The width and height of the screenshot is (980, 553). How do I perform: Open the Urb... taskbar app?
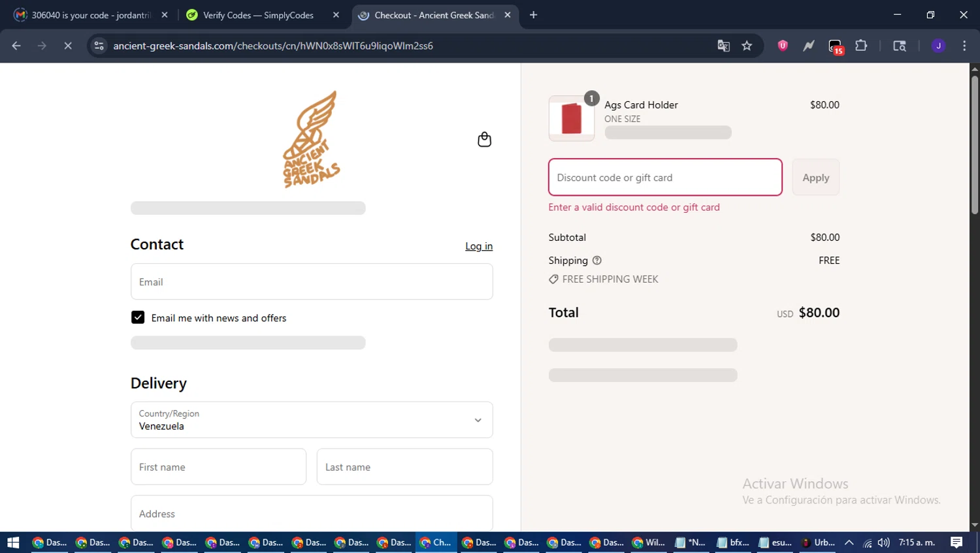817,543
